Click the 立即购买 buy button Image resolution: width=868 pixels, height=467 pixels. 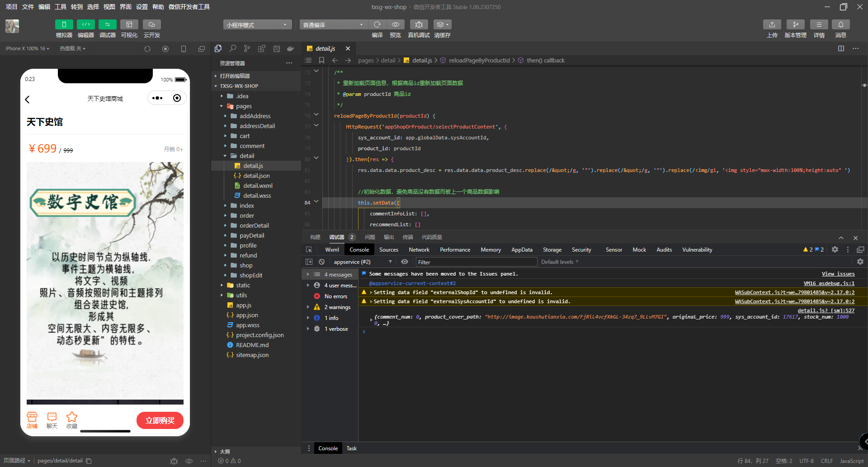click(160, 420)
